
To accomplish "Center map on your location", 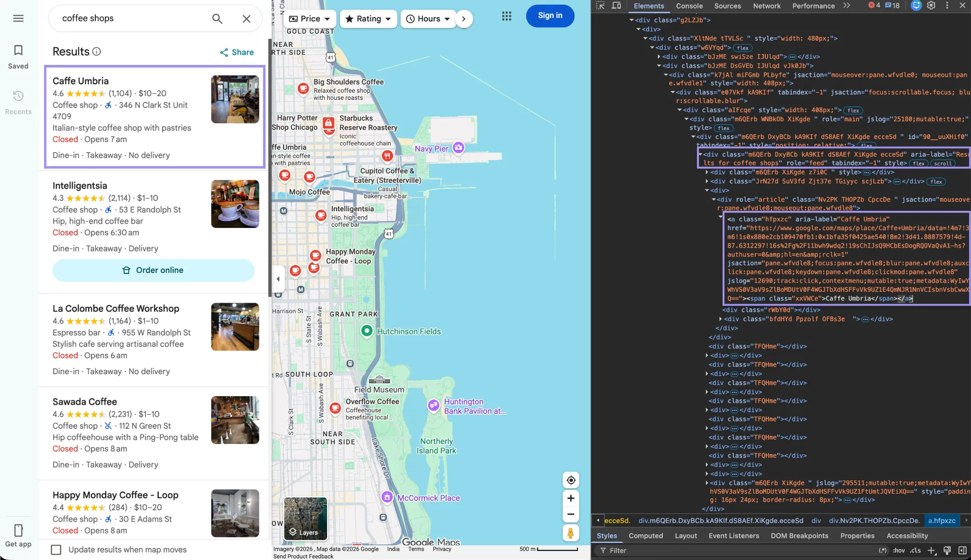I will [571, 480].
